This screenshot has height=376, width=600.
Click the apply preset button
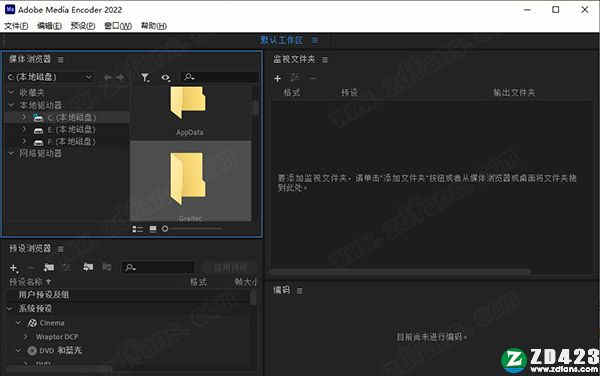229,268
